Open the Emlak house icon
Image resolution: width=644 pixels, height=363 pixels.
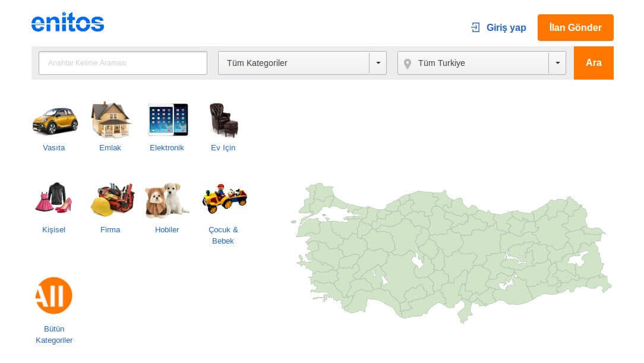tap(110, 120)
